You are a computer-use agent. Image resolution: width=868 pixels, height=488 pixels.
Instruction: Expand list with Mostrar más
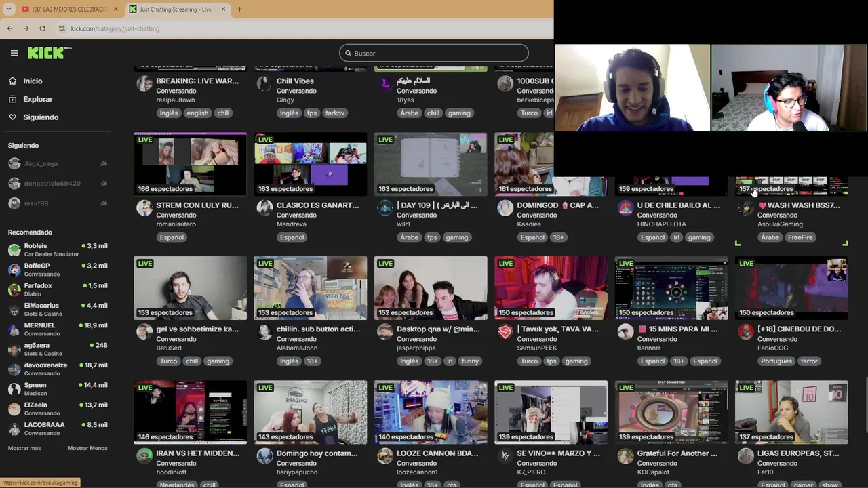(x=24, y=448)
